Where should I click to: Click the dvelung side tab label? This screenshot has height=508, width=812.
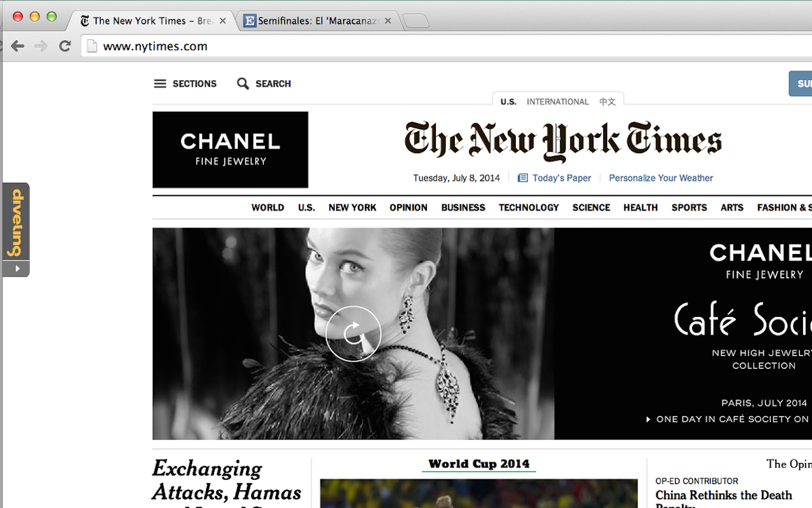(16, 222)
